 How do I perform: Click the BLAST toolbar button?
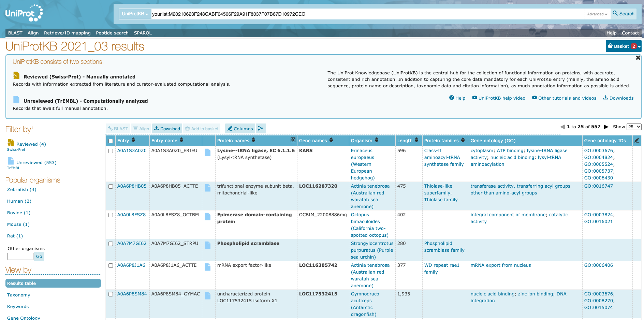point(118,129)
